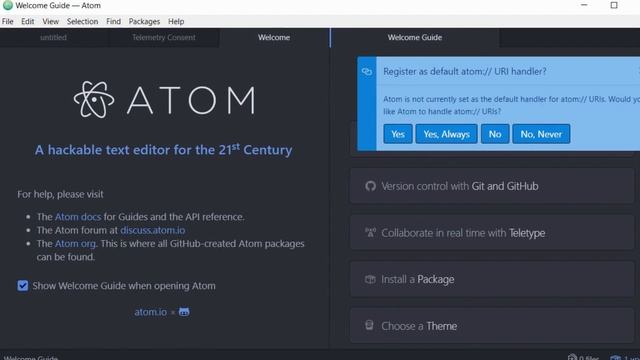640x360 pixels.
Task: Switch to the untitled tab
Action: point(53,38)
